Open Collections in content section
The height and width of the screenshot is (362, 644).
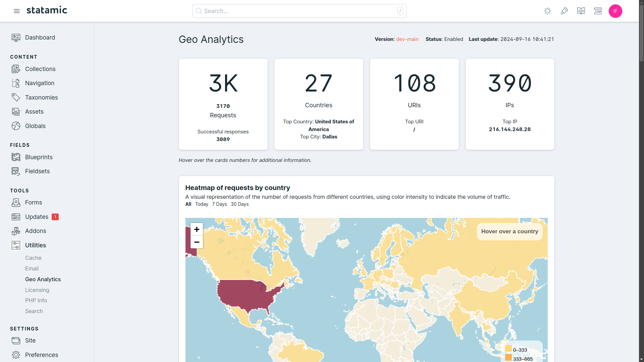point(40,69)
